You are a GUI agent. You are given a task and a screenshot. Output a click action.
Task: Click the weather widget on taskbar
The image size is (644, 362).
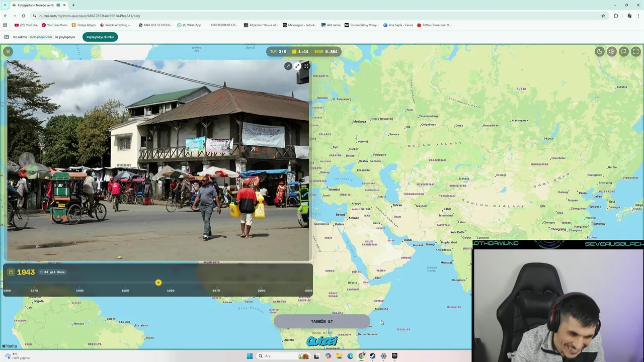(x=17, y=356)
